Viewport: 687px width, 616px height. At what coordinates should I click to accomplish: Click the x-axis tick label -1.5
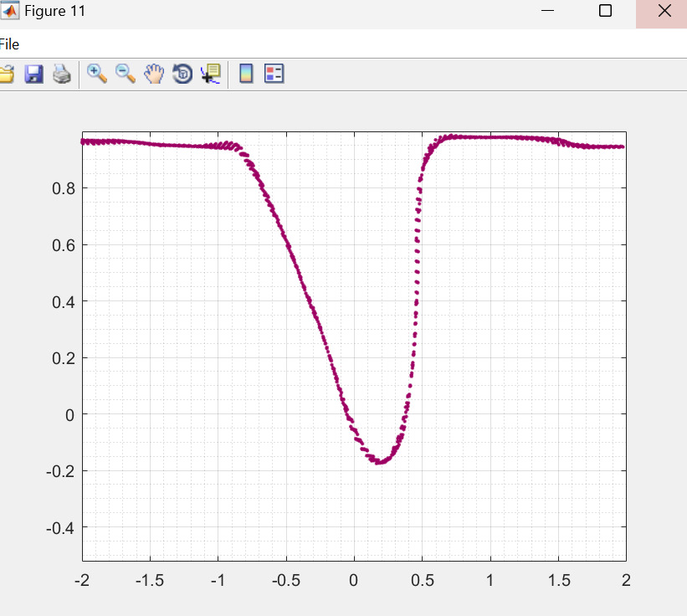150,580
